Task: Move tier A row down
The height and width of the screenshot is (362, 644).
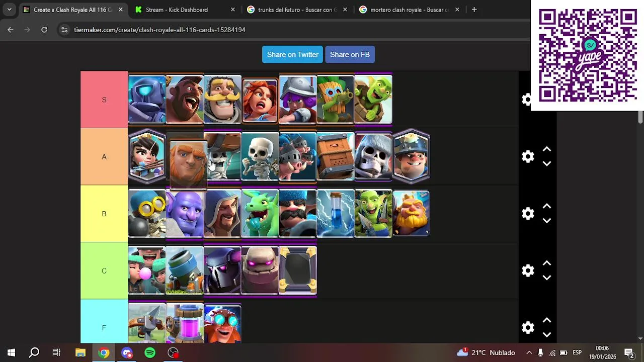Action: click(547, 164)
